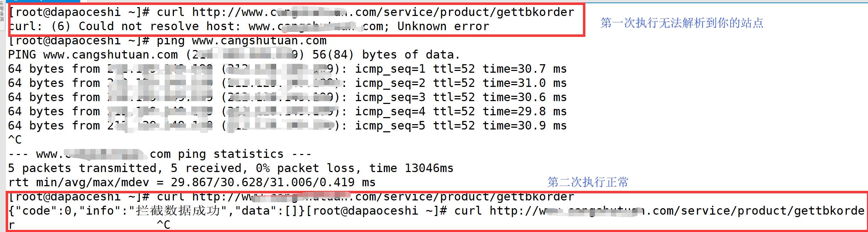Click the icmp_seq=1 ping reply line
Viewport: 868px width, 232px height.
tap(288, 69)
